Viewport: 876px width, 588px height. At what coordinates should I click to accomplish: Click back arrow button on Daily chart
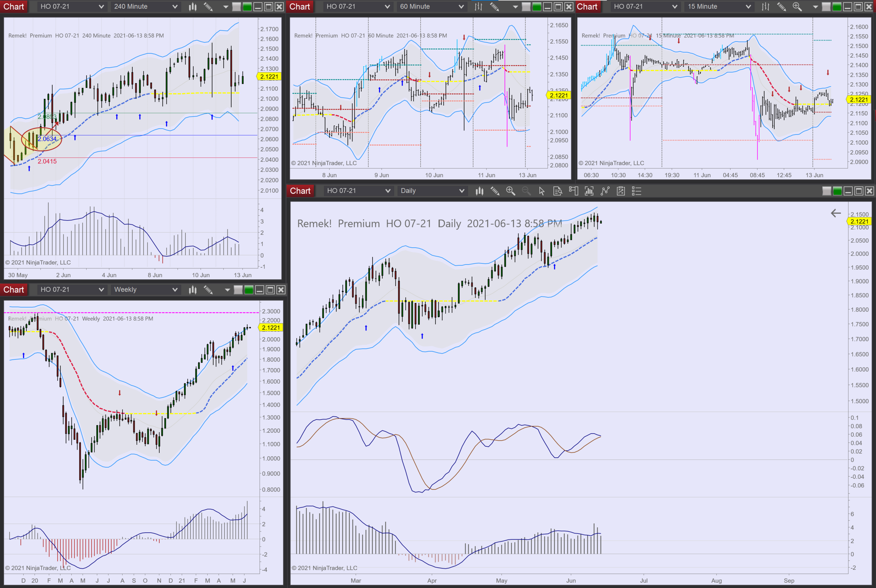point(835,213)
